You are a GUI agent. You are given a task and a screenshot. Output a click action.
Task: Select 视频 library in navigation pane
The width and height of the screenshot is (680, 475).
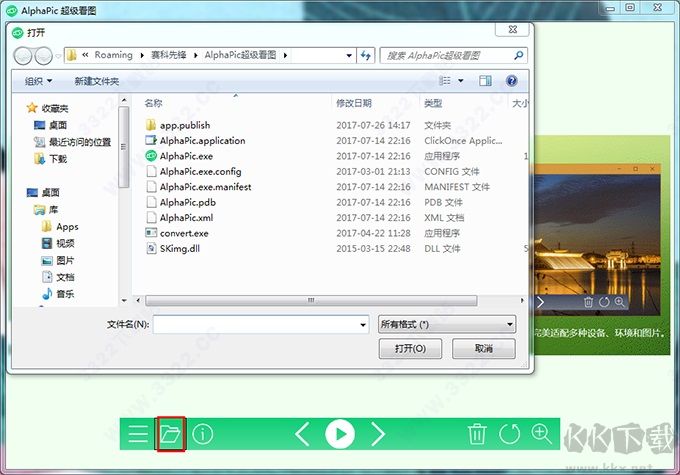58,243
